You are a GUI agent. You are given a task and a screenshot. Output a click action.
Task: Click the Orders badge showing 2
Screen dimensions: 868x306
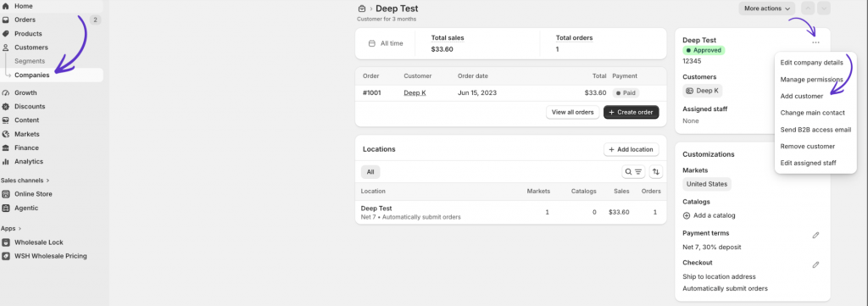click(x=95, y=20)
